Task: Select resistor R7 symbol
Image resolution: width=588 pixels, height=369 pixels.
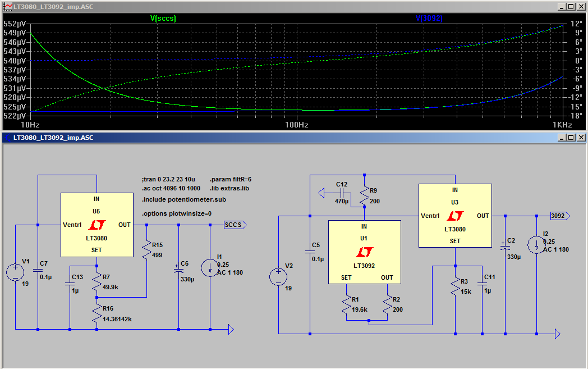Action: point(97,283)
